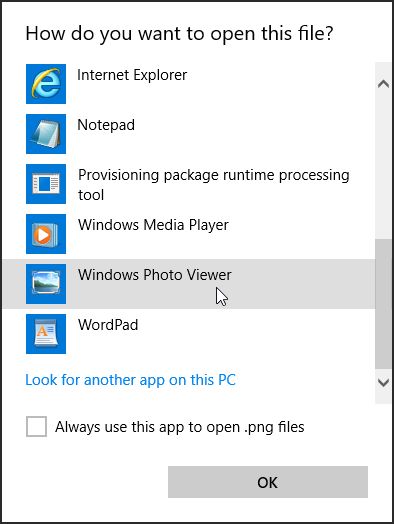Click the scrollbar down arrow

click(x=383, y=382)
